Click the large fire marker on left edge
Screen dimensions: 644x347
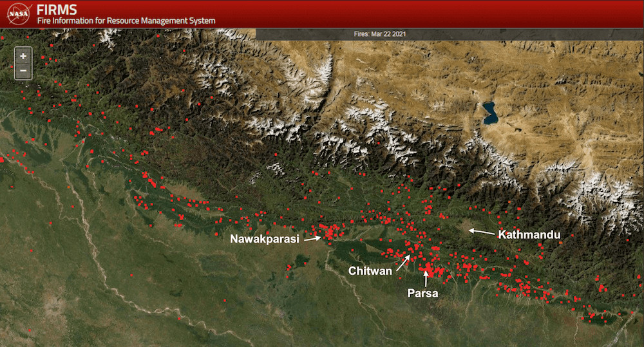point(2,159)
